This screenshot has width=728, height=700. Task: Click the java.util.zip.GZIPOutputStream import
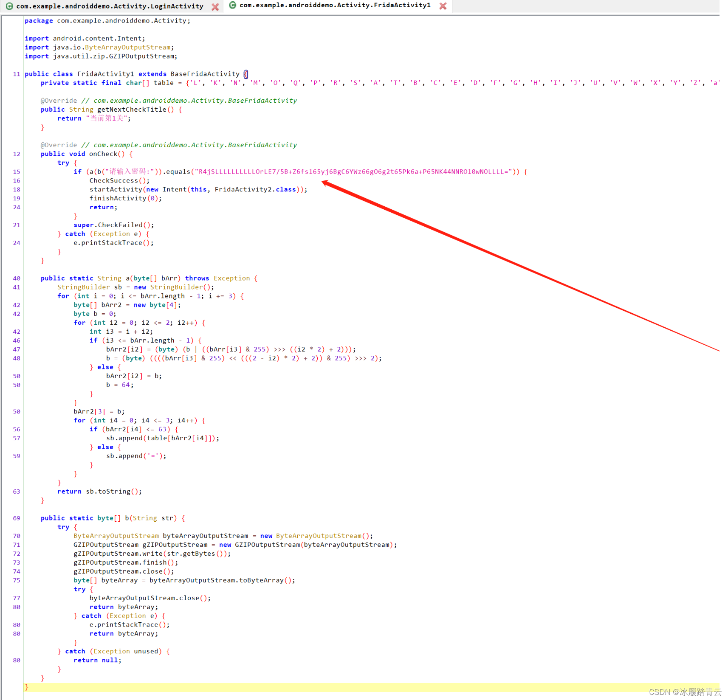pyautogui.click(x=101, y=56)
